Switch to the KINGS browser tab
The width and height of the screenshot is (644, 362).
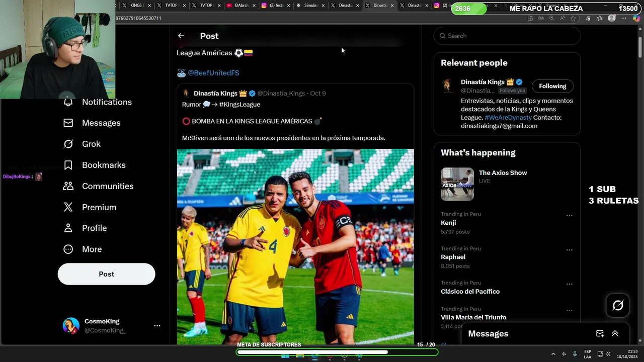(x=136, y=6)
